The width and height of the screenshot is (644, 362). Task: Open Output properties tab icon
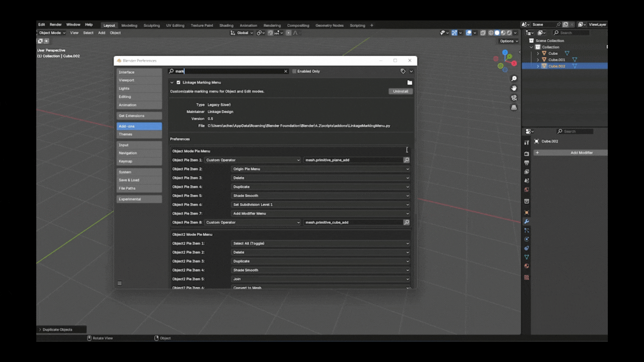527,163
